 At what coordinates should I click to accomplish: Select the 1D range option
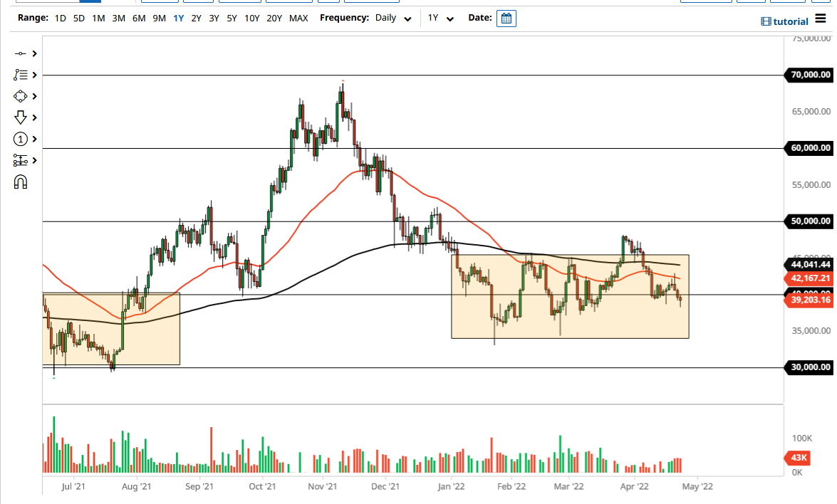(60, 18)
